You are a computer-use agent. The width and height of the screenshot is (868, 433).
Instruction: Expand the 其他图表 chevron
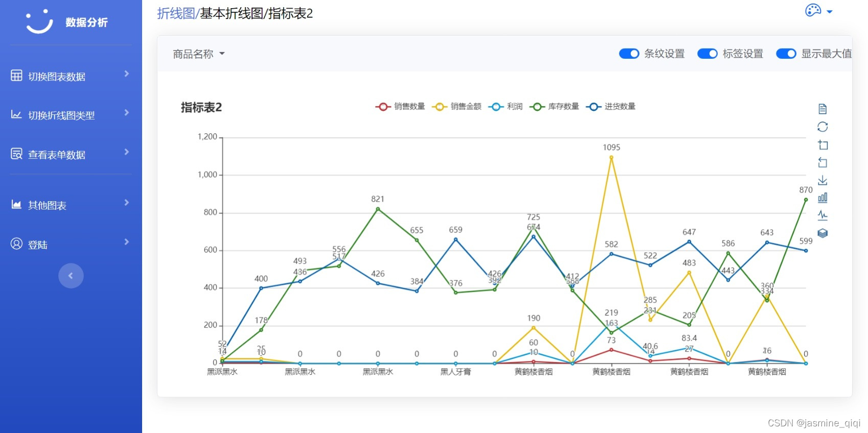[126, 202]
